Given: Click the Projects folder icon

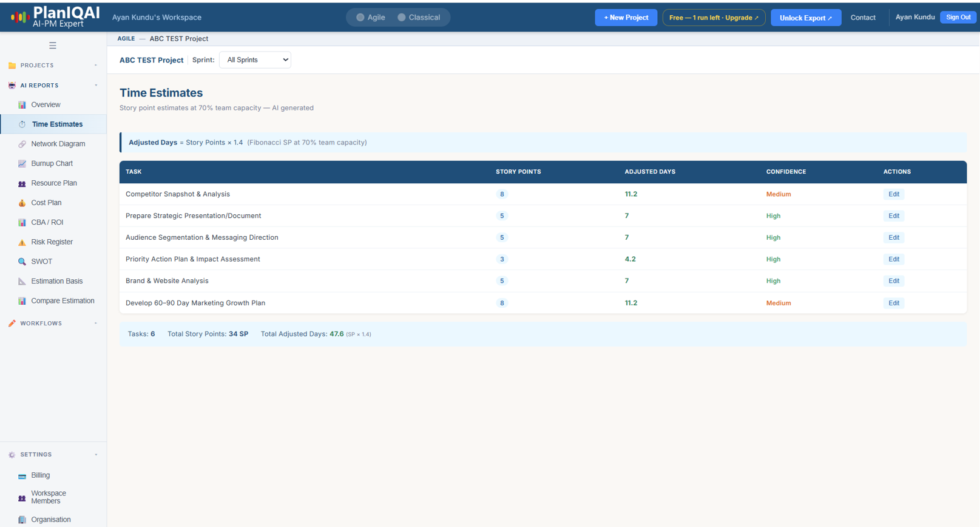Looking at the screenshot, I should pos(12,66).
